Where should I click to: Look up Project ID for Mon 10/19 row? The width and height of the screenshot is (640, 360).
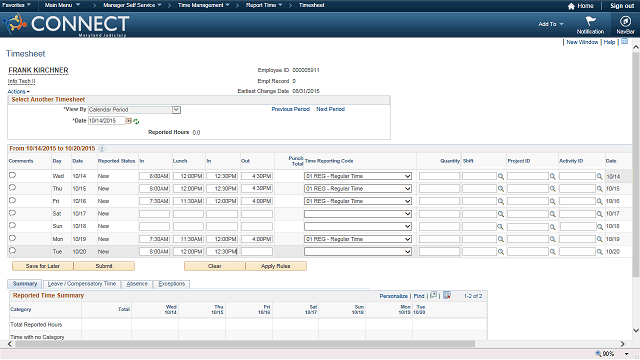pyautogui.click(x=552, y=239)
